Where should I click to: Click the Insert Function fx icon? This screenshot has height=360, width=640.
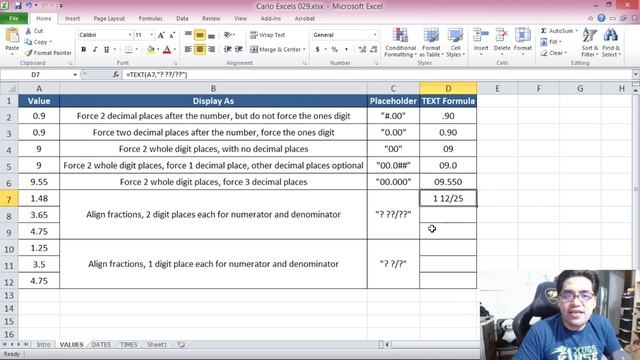pyautogui.click(x=116, y=75)
